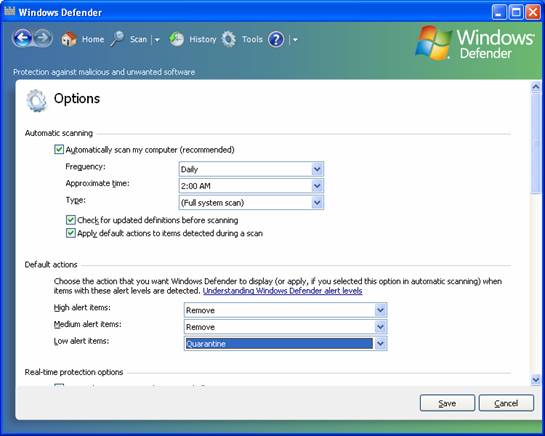The image size is (545, 436).
Task: Open Understanding Windows Defender alert levels link
Action: tap(283, 291)
